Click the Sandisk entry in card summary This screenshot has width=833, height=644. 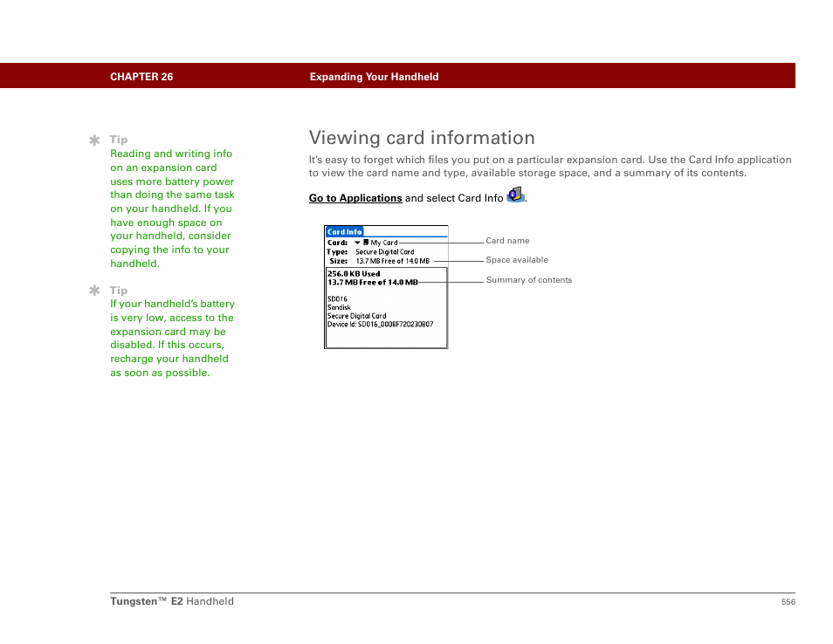pos(339,307)
